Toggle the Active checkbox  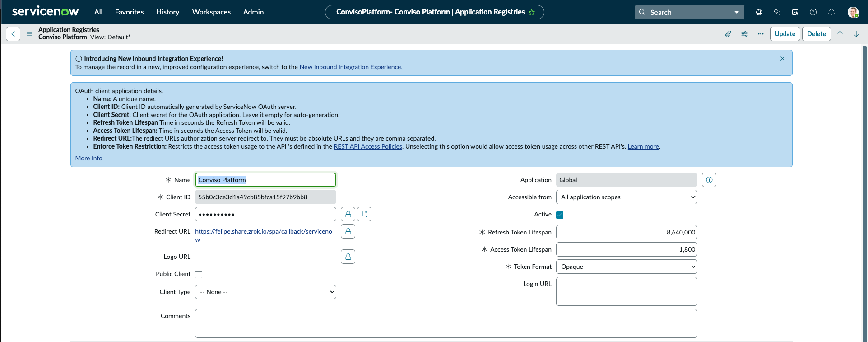point(560,215)
